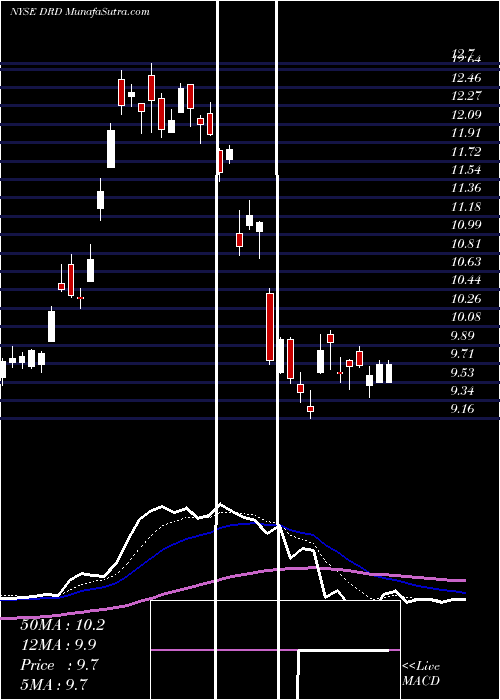Select the 11.18 price axis label

[x=466, y=207]
